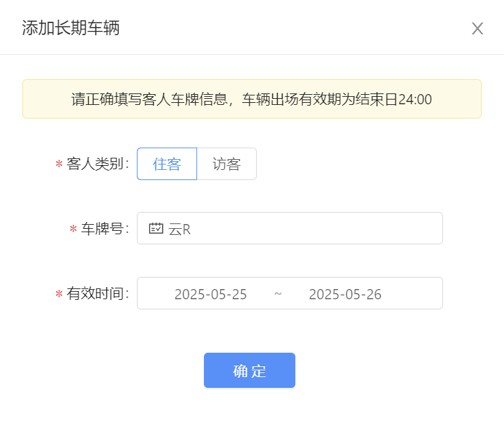Select the 住客 guest type option

click(x=167, y=164)
